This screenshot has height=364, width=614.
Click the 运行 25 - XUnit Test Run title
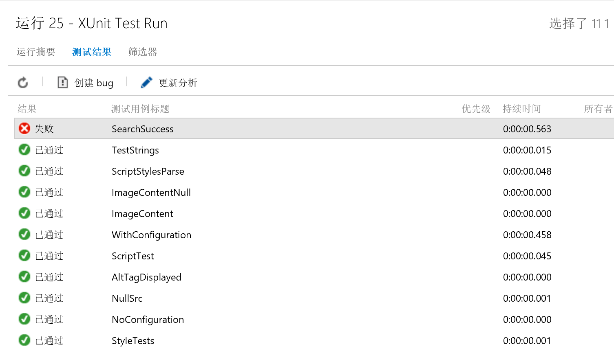92,23
